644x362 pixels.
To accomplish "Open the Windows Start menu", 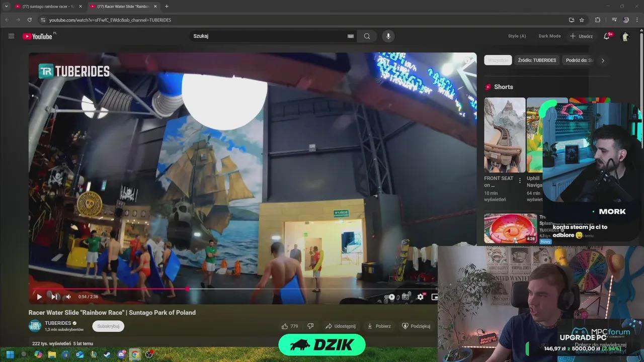I will (x=10, y=354).
